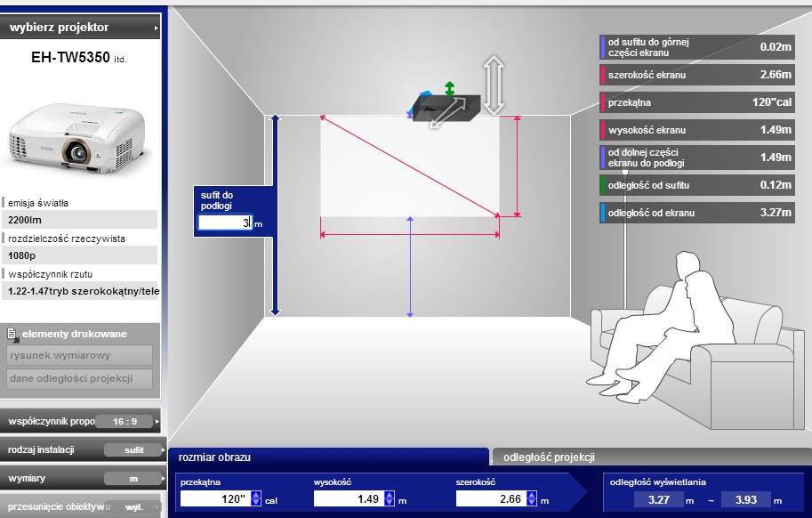
Task: Click the 'szerokość' stepper arrows
Action: tap(532, 498)
